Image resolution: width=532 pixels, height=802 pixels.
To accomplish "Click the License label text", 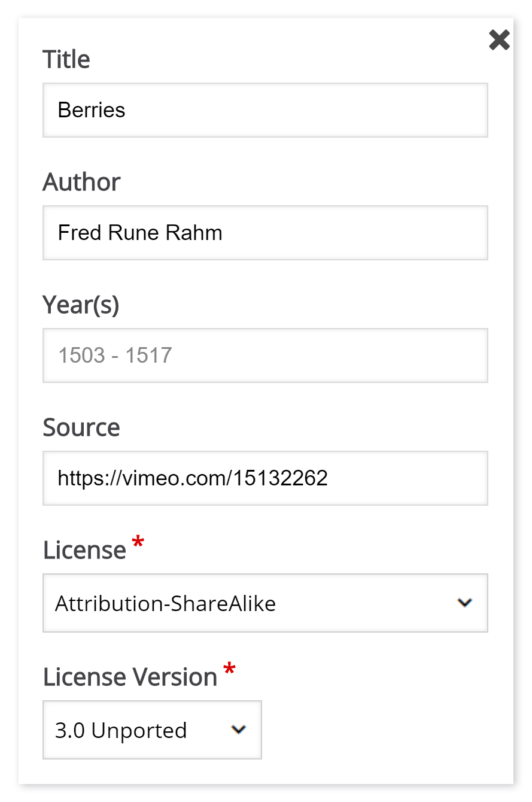I will point(84,550).
